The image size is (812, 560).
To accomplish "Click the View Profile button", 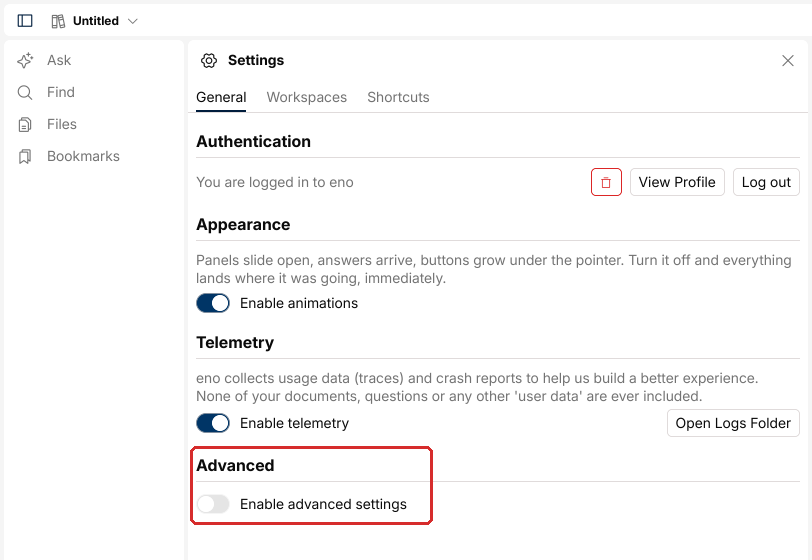I will [x=677, y=182].
